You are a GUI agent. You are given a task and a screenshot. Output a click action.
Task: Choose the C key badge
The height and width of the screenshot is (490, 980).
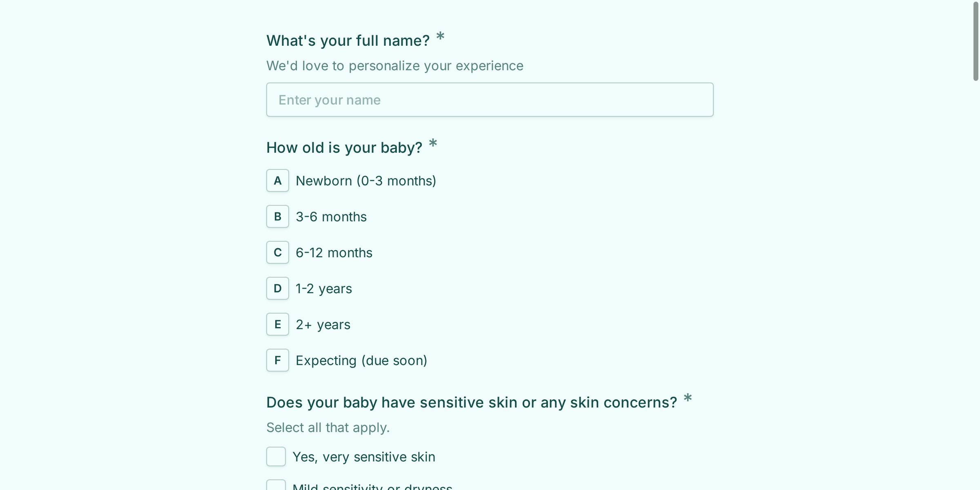[278, 252]
